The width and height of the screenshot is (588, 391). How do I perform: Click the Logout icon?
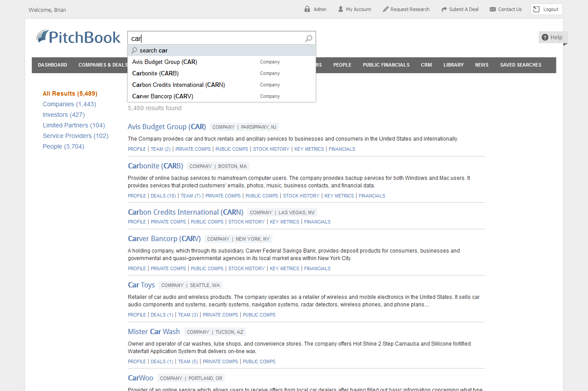point(536,9)
